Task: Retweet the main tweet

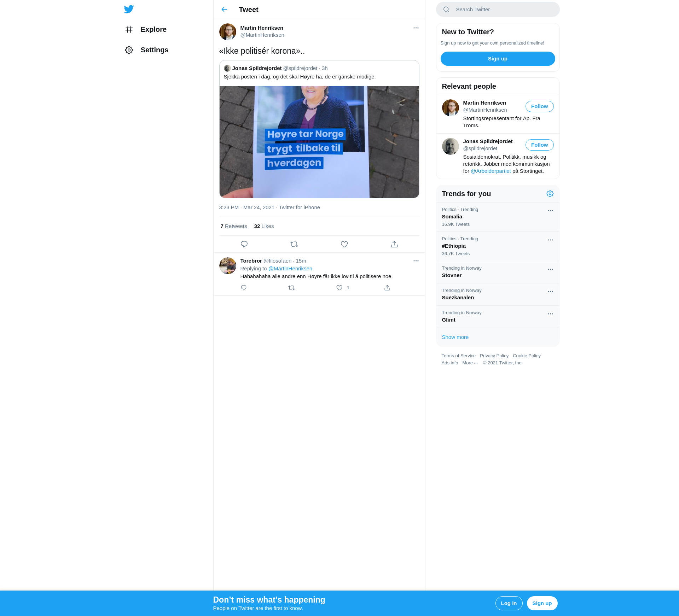Action: click(x=294, y=244)
